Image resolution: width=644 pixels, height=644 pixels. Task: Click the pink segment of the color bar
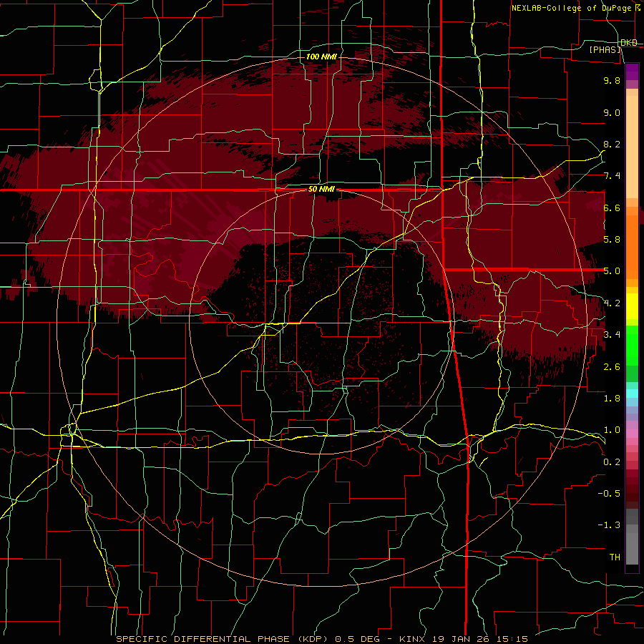point(632,434)
